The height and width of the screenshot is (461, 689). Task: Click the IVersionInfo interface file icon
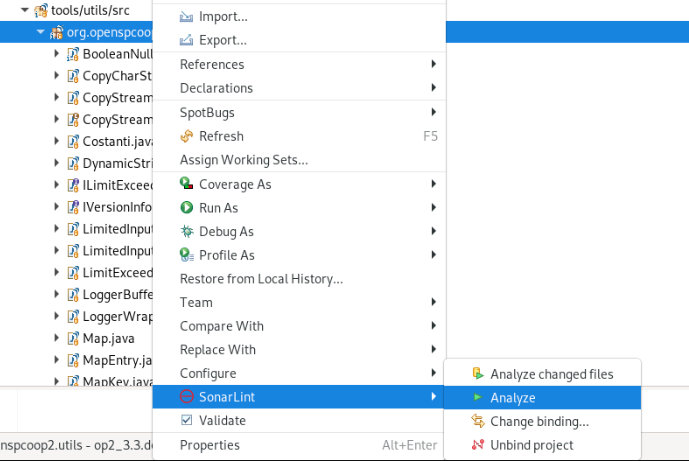tap(73, 207)
